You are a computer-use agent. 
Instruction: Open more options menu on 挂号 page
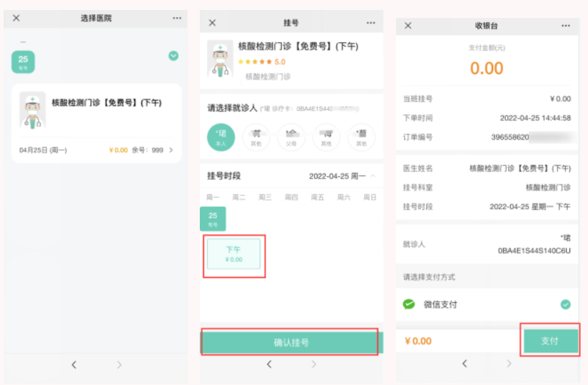click(x=370, y=23)
